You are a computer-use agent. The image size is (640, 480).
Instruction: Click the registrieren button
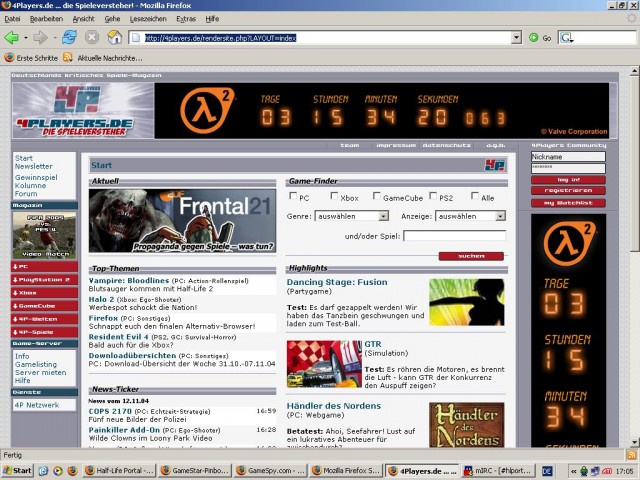pyautogui.click(x=568, y=191)
